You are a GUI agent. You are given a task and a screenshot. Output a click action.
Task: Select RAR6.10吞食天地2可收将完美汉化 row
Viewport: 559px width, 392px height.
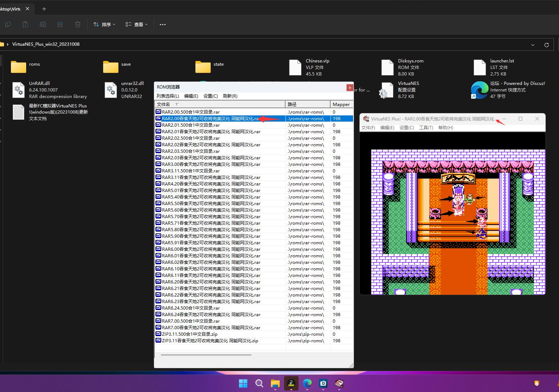(254, 269)
